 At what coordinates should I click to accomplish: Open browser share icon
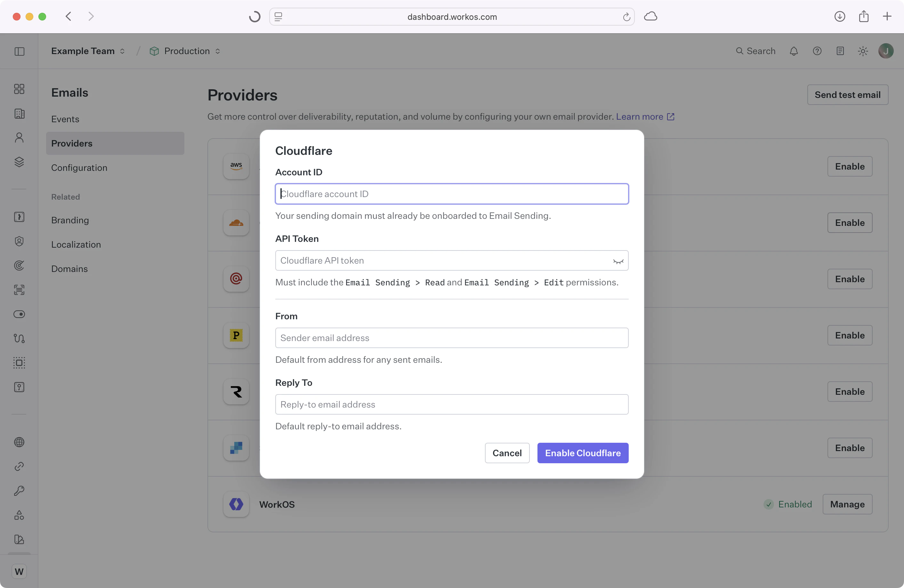point(864,16)
